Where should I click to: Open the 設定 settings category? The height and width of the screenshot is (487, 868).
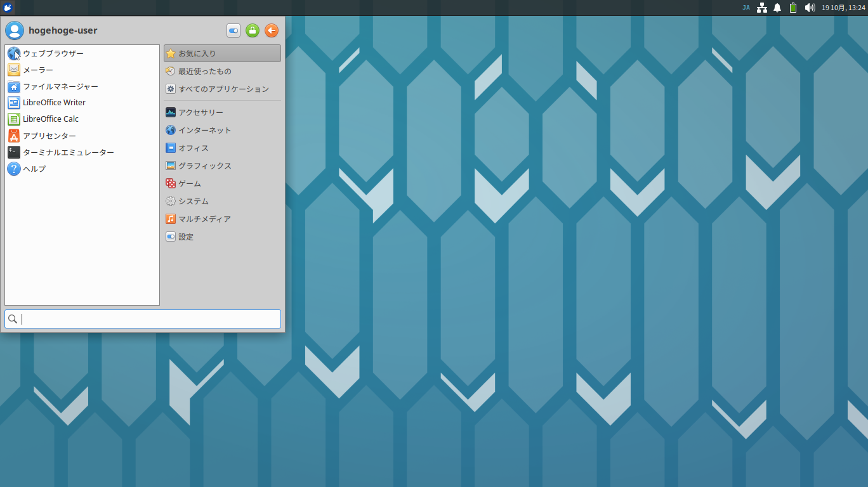coord(222,237)
